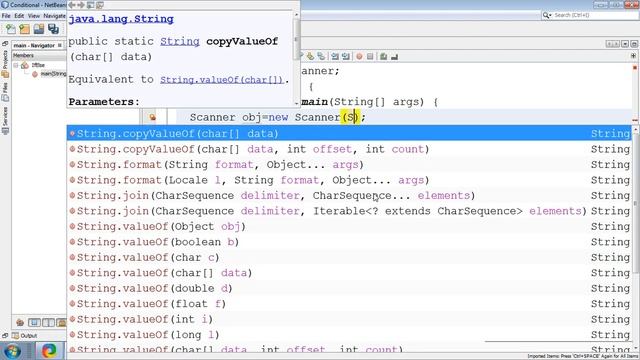The width and height of the screenshot is (640, 360).
Task: Click restore window icon left of Output
Action: point(5,336)
